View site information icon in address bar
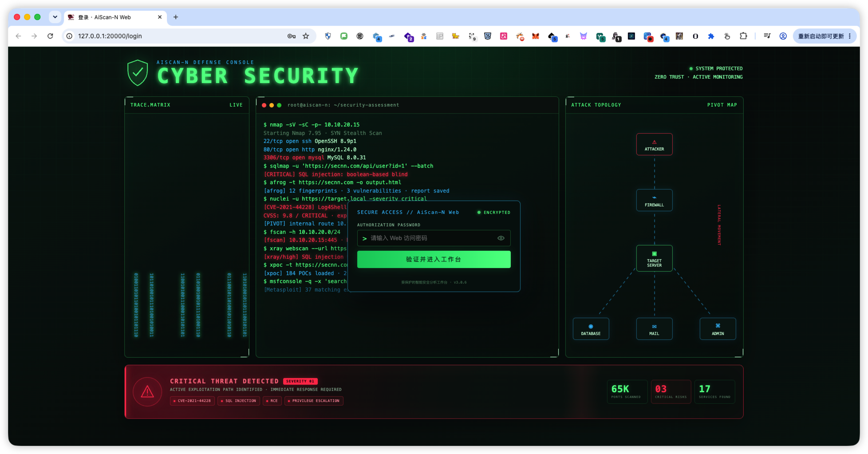 [x=69, y=36]
